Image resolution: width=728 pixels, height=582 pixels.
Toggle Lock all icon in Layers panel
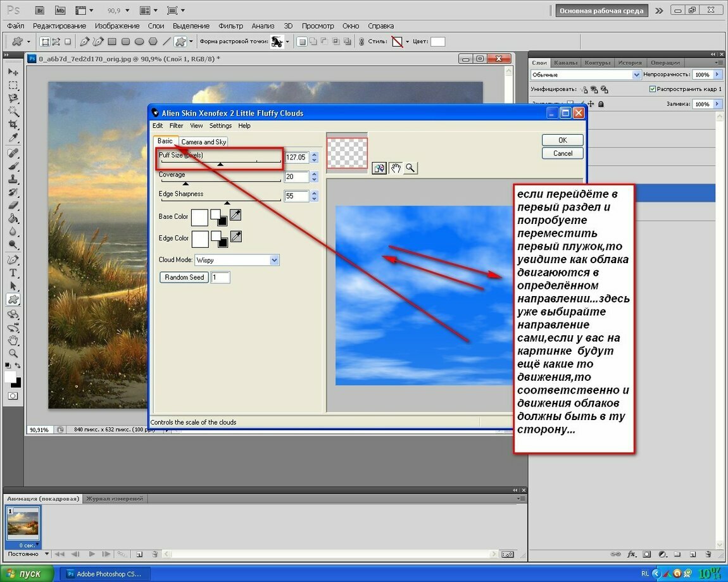(x=601, y=104)
